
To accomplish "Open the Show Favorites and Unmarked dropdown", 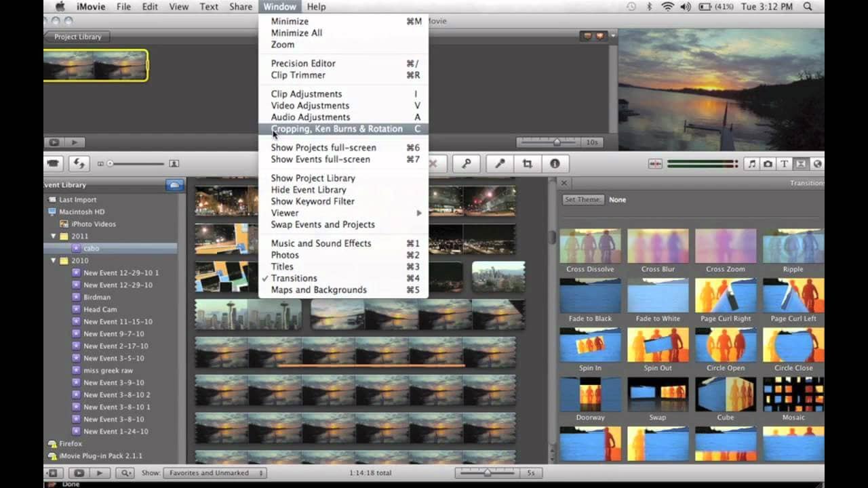I will pos(214,473).
